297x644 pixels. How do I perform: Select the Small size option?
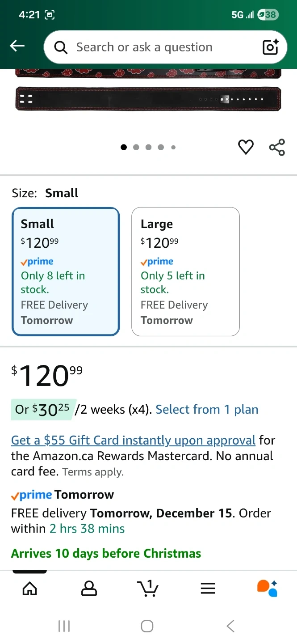click(66, 271)
